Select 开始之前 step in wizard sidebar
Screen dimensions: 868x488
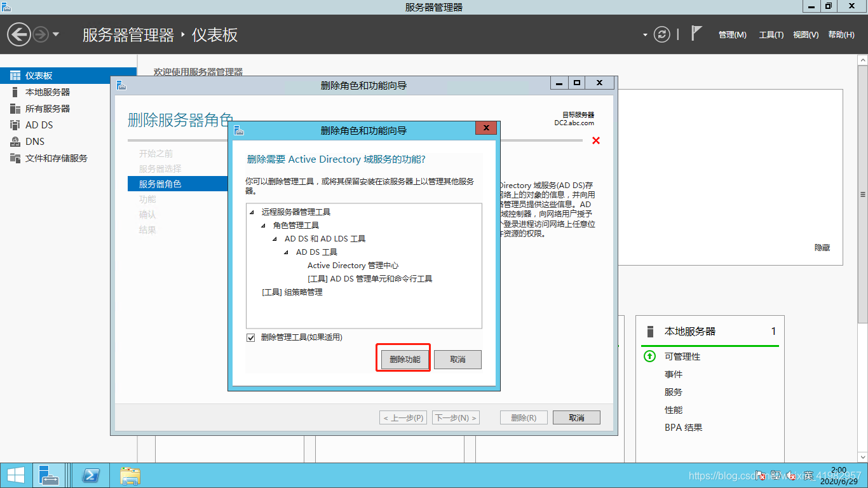156,154
